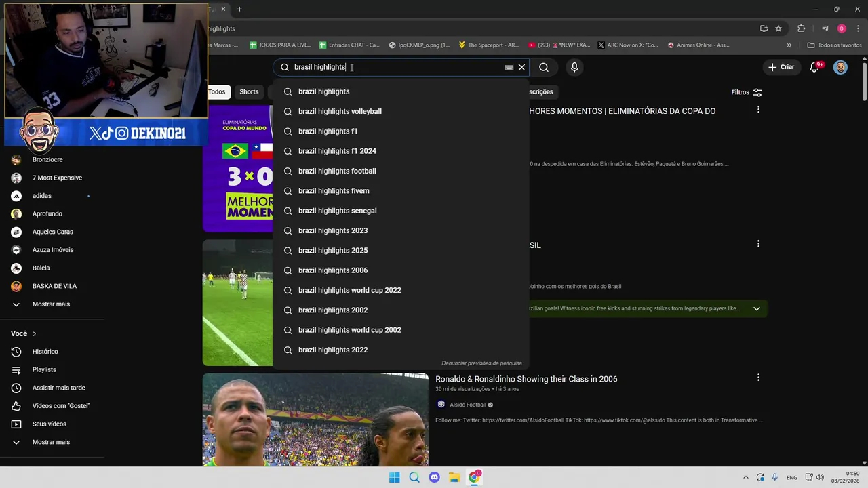Choose suggestion 'brazil highlights 2002'
Viewport: 868px width, 488px height.
(x=401, y=310)
